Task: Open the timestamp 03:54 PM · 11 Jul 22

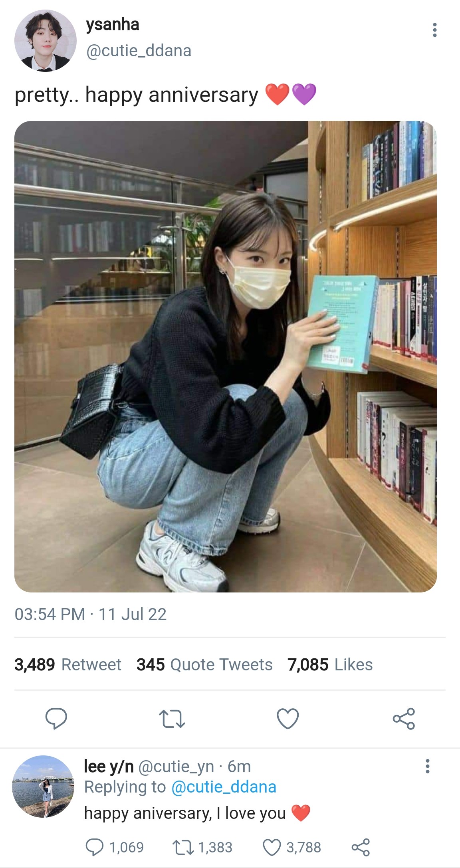Action: point(91,614)
